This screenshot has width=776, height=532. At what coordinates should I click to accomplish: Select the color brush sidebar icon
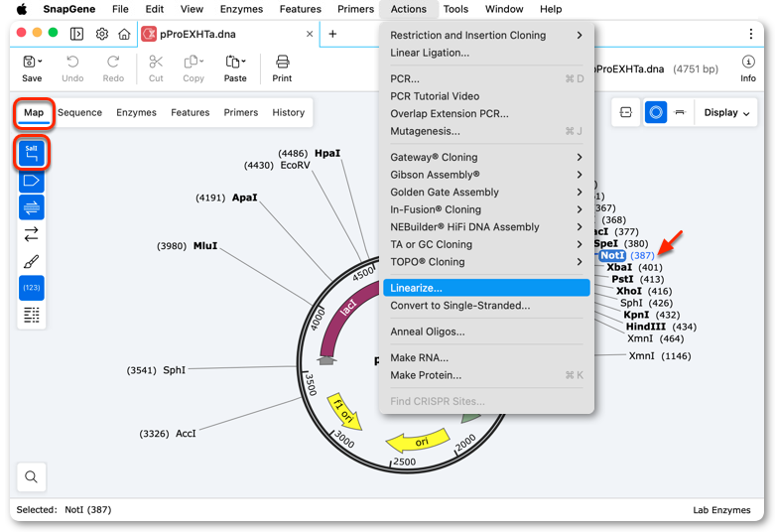click(31, 261)
